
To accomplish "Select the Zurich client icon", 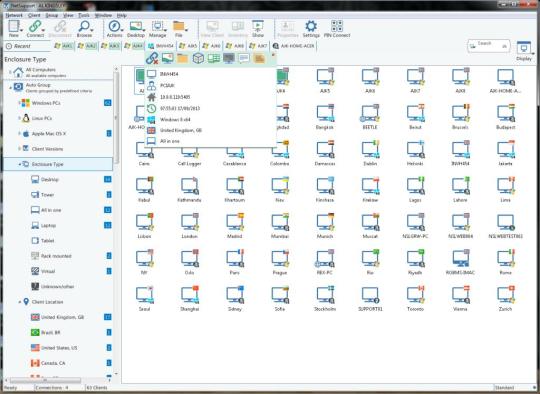I will [x=506, y=295].
